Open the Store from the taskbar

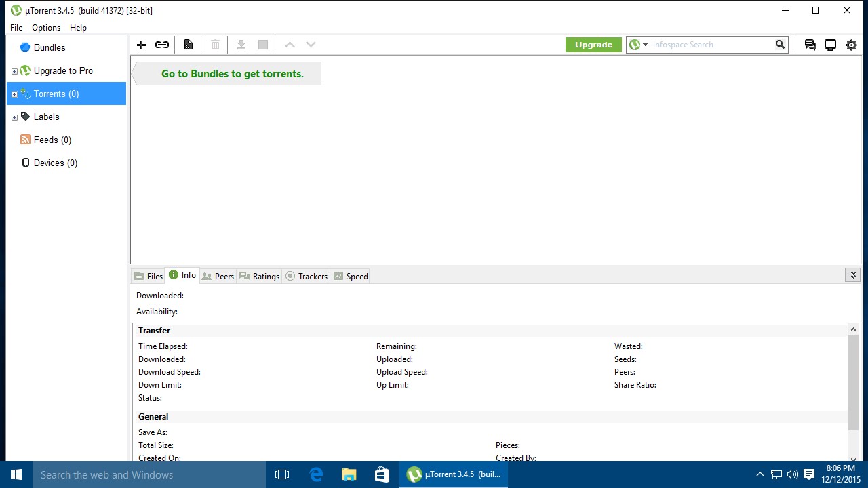[x=381, y=474]
